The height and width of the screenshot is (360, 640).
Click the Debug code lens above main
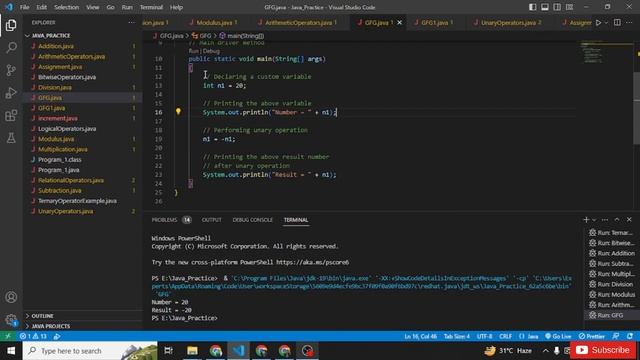tap(211, 51)
